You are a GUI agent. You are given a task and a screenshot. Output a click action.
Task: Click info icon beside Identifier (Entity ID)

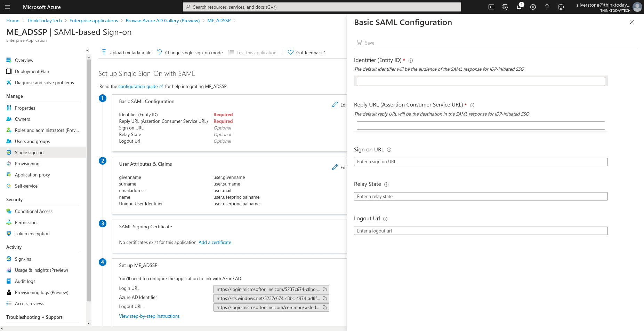411,61
